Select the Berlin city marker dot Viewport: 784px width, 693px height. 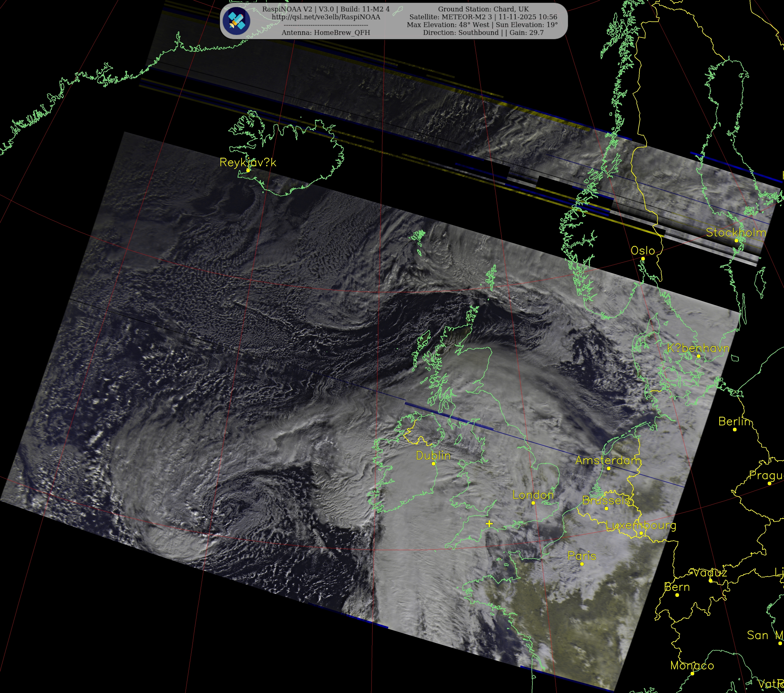[734, 429]
